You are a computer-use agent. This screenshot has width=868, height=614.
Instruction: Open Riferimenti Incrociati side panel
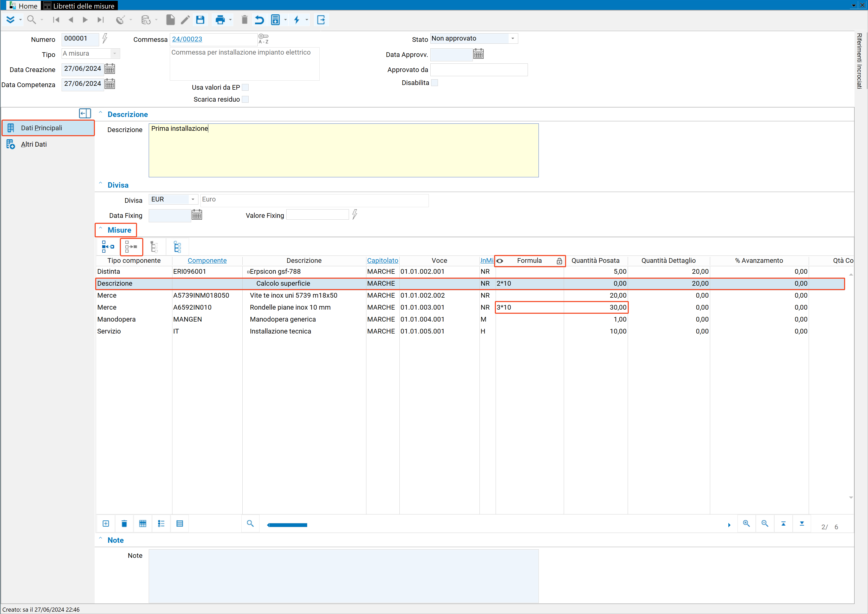point(859,61)
